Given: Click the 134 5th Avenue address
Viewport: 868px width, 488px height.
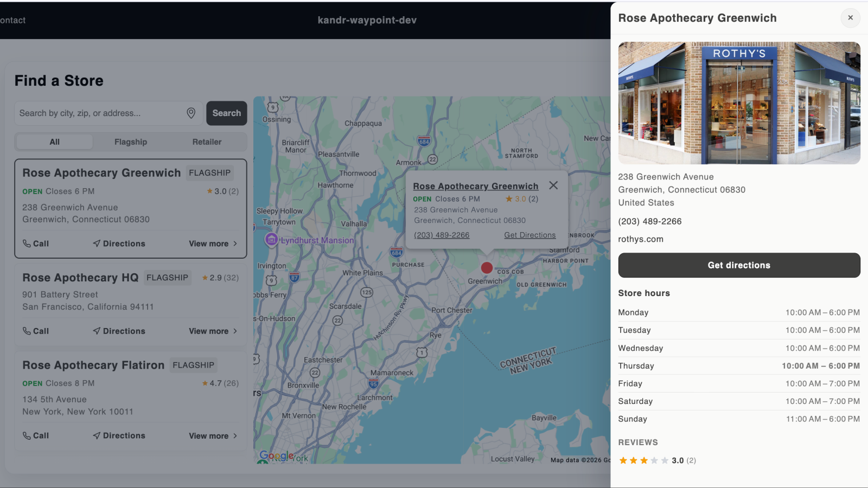Looking at the screenshot, I should click(x=54, y=400).
